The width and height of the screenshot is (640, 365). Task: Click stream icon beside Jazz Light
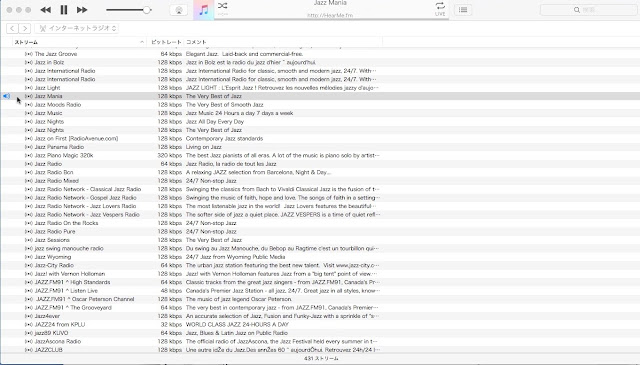(29, 88)
